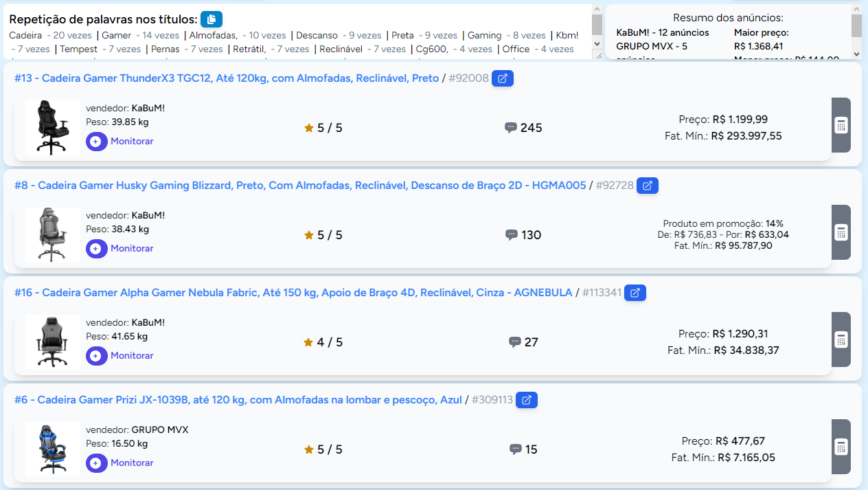
Task: Click the ThunderX3 black chair thumbnail
Action: click(x=53, y=127)
